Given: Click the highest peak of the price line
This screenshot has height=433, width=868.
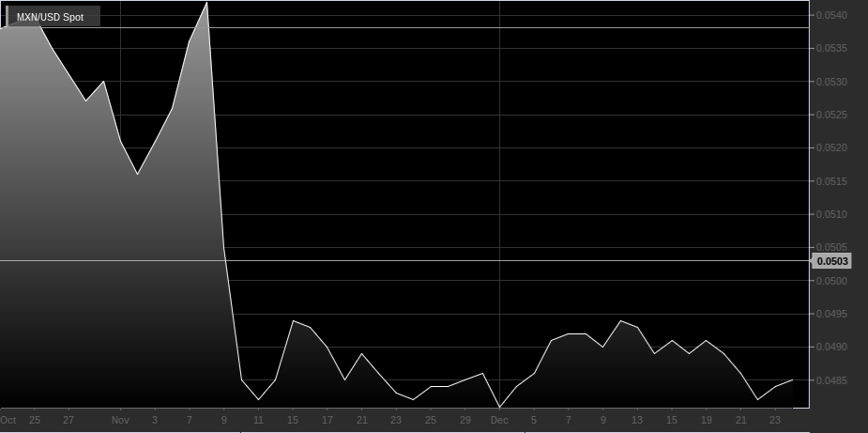Looking at the screenshot, I should pyautogui.click(x=206, y=3).
